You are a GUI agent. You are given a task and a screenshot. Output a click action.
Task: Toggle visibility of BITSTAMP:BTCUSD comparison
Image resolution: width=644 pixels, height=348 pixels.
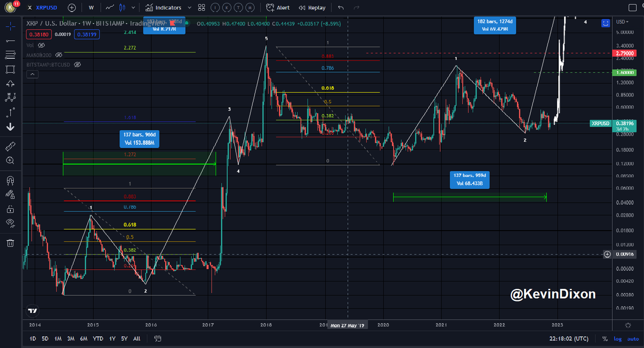[x=77, y=64]
